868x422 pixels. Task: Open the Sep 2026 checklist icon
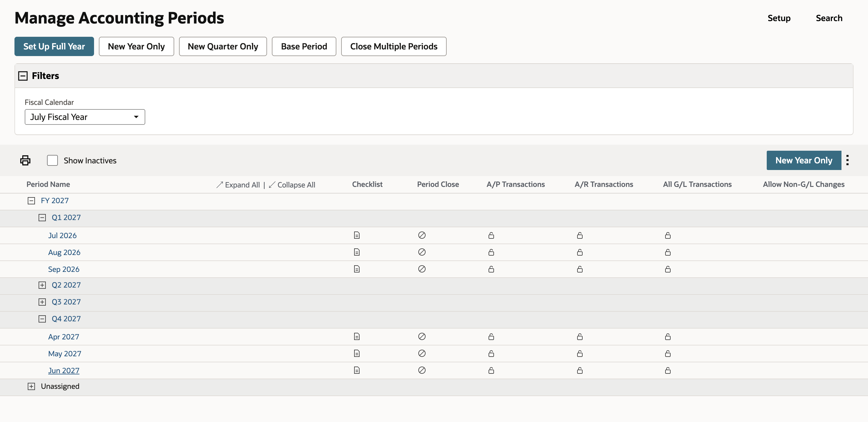pos(357,269)
